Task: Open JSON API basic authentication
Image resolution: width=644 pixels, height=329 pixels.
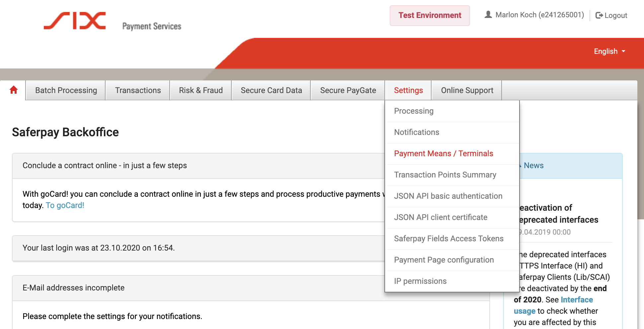Action: 452,196
